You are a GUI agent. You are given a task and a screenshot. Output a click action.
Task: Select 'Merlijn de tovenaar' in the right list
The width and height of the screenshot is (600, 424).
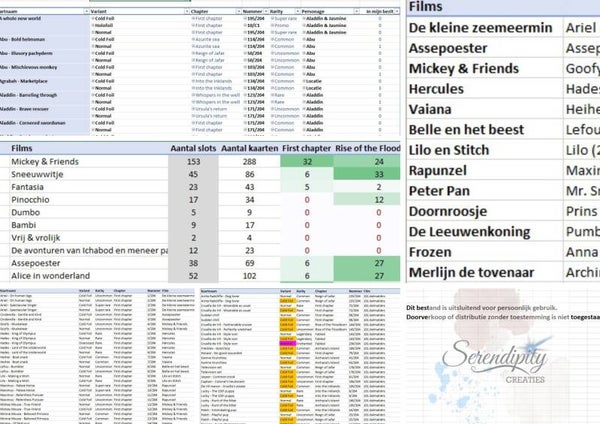pyautogui.click(x=471, y=272)
